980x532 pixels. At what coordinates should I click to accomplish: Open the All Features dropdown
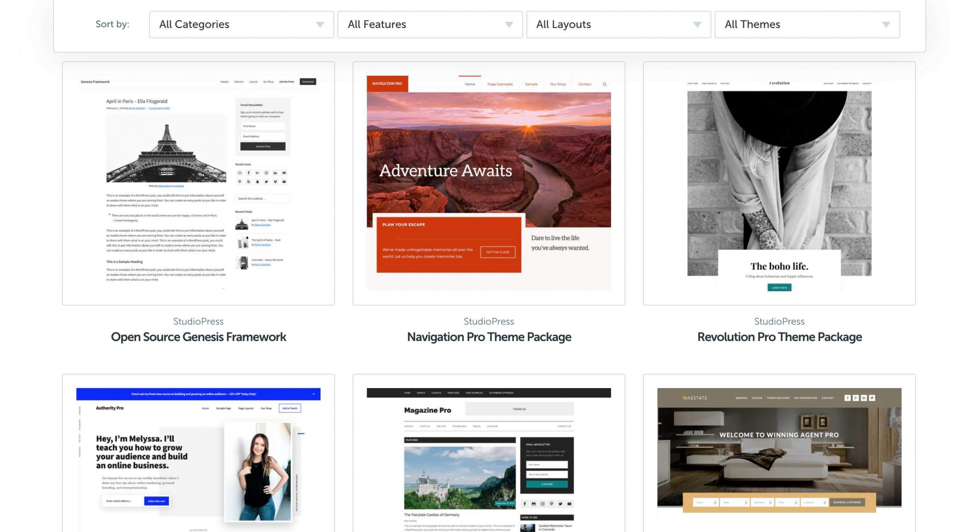[430, 24]
